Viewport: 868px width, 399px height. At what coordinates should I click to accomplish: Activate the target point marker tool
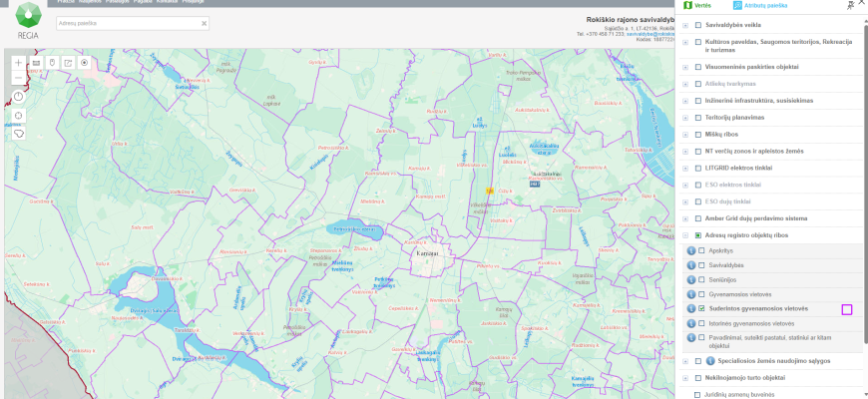84,63
